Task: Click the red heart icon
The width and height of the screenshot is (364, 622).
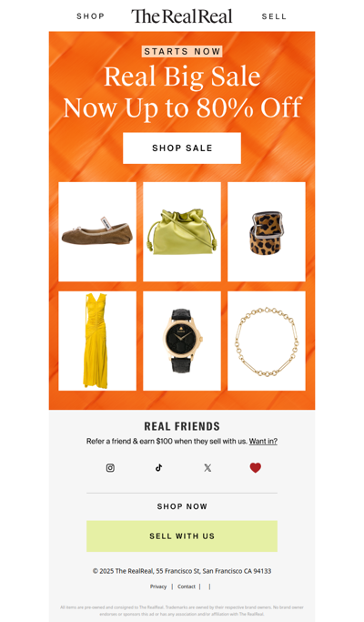Action: click(256, 468)
